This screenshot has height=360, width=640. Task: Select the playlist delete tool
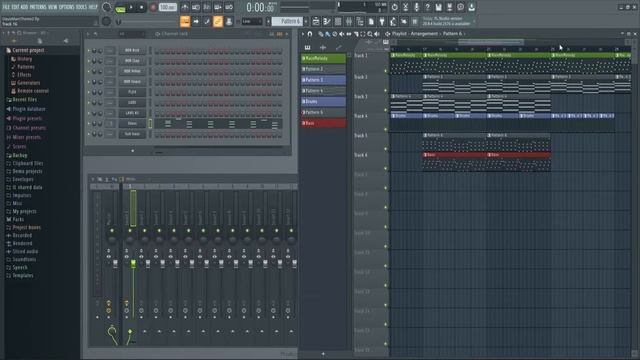click(335, 34)
